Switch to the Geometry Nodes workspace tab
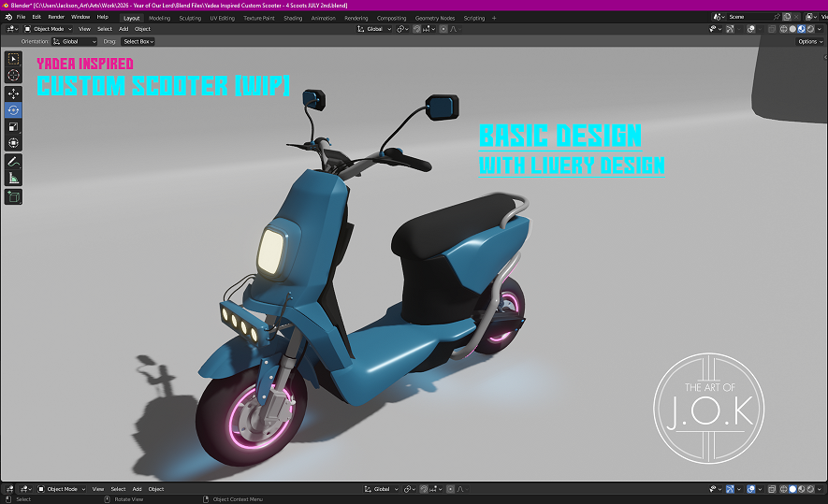Viewport: 828px width, 504px height. tap(435, 18)
